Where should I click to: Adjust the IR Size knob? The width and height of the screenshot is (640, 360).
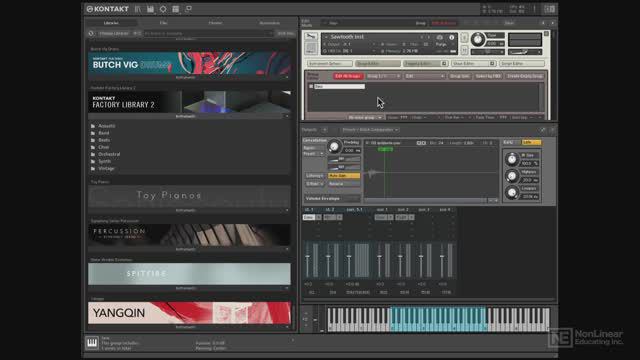pyautogui.click(x=511, y=159)
